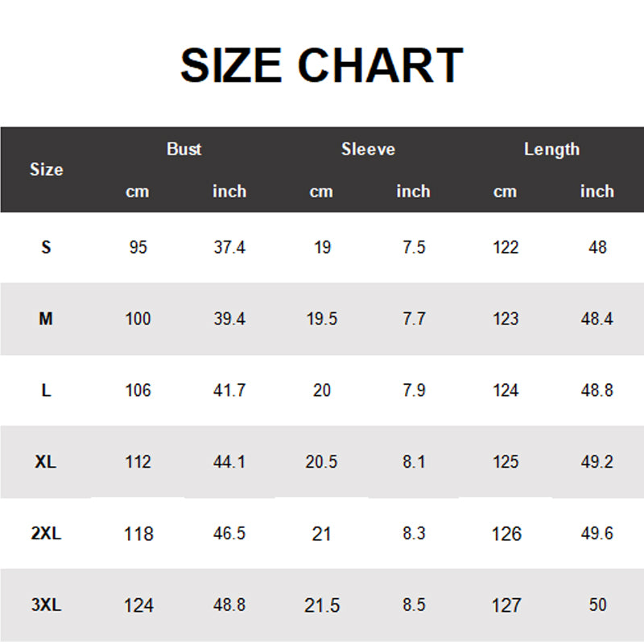The width and height of the screenshot is (644, 644).
Task: Select the Length column header
Action: [x=551, y=149]
